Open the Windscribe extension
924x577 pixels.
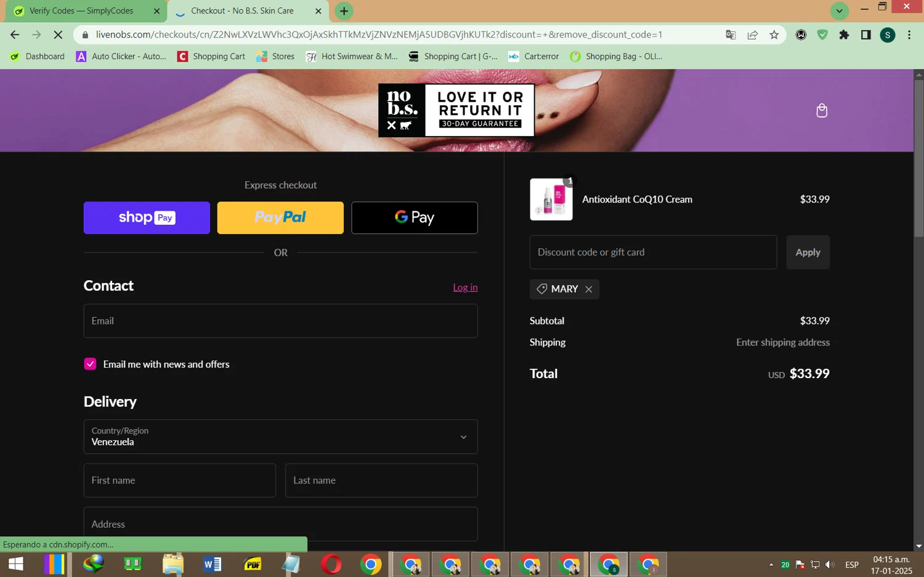(x=801, y=35)
